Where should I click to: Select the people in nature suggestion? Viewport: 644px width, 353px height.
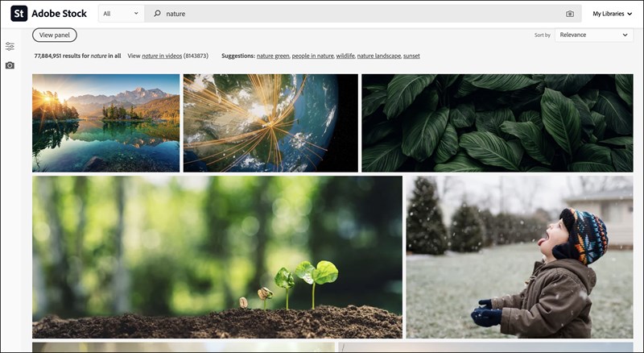tap(312, 56)
